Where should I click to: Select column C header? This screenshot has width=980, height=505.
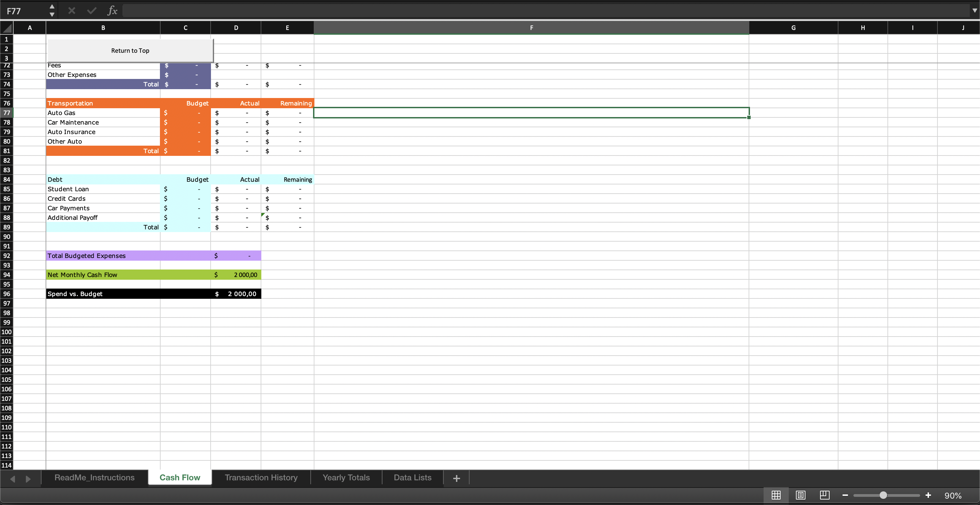(x=185, y=28)
